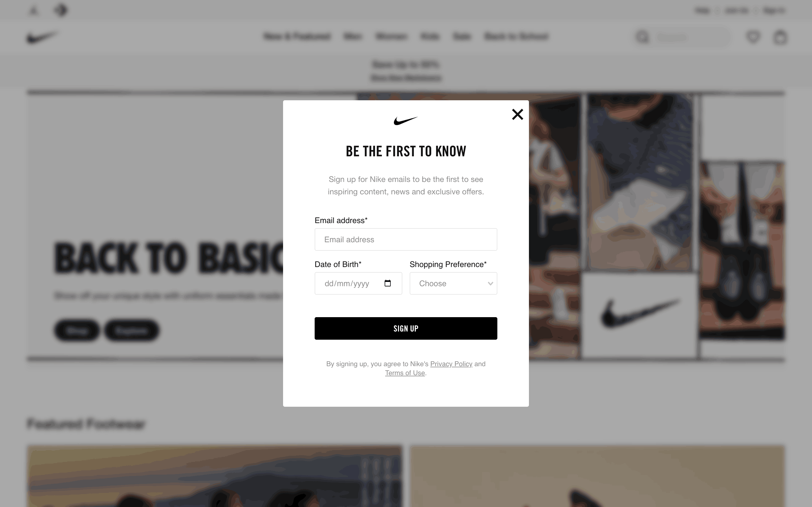
Task: Open favorites via the heart icon
Action: click(753, 37)
